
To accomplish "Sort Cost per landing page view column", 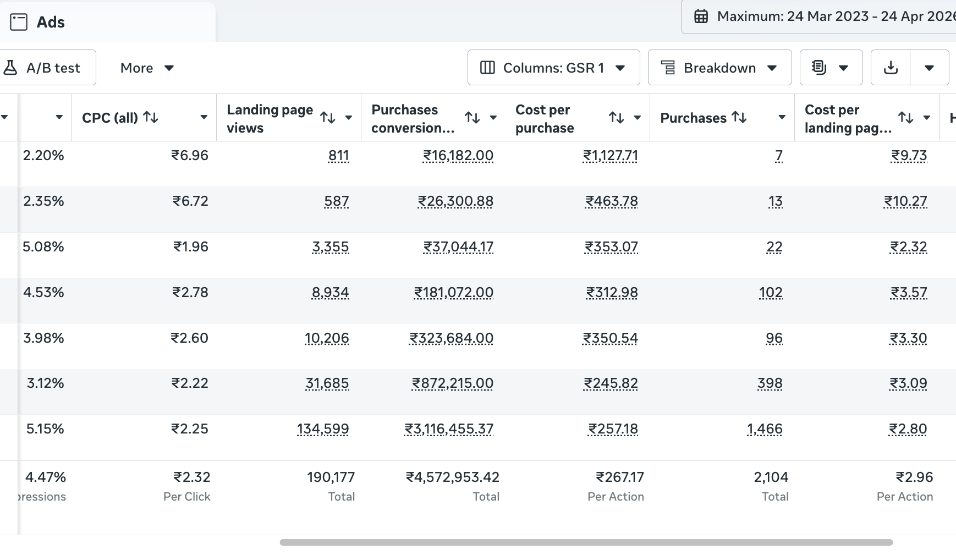I will [x=906, y=117].
